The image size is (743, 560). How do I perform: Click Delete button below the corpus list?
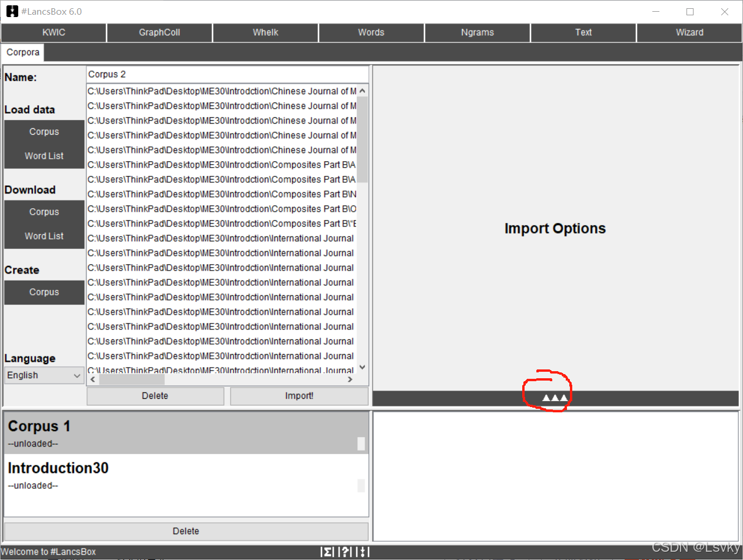coord(186,531)
